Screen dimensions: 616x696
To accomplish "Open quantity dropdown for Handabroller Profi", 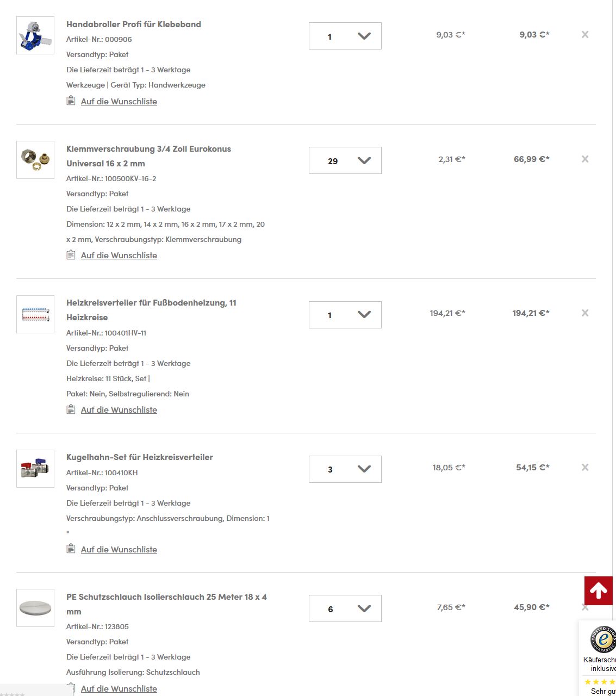I will (345, 36).
